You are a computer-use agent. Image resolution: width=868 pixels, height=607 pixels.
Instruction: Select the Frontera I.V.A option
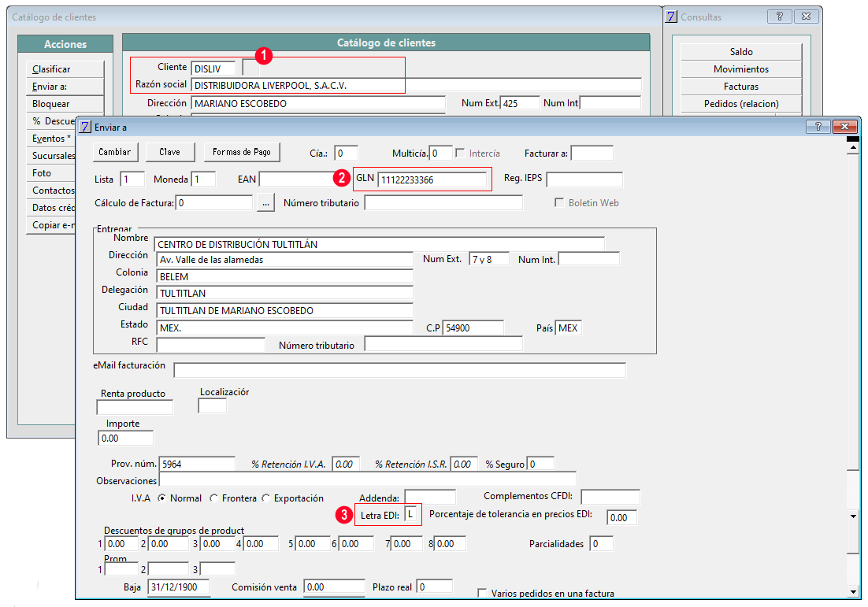point(213,498)
